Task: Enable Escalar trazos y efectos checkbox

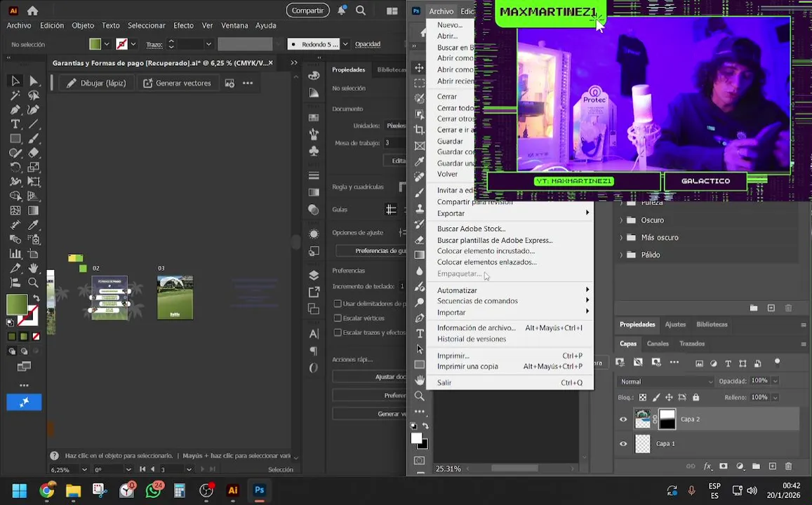Action: tap(338, 332)
